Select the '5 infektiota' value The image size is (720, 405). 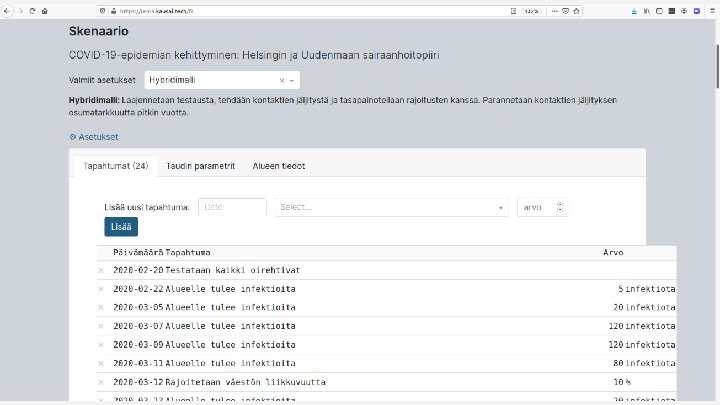(x=647, y=289)
